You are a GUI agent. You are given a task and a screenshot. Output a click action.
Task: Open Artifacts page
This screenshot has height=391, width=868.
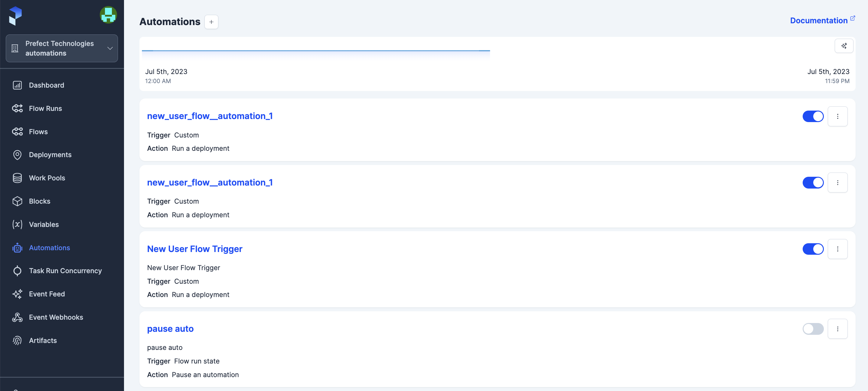[x=43, y=341]
